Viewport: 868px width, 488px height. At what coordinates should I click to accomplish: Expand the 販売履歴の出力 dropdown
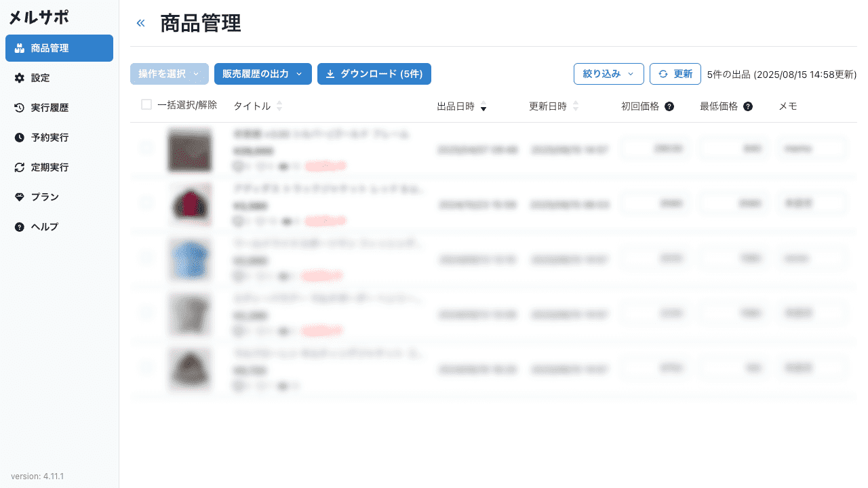click(x=262, y=74)
